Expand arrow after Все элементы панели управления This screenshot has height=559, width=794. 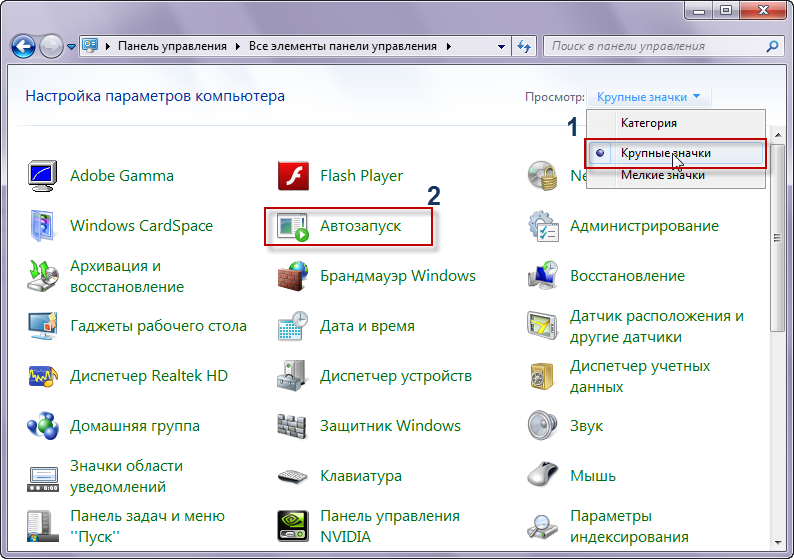pos(449,47)
